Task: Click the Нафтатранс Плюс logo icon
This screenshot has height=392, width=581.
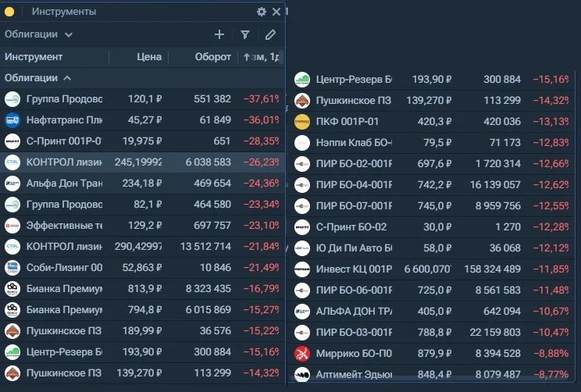Action: pyautogui.click(x=12, y=120)
